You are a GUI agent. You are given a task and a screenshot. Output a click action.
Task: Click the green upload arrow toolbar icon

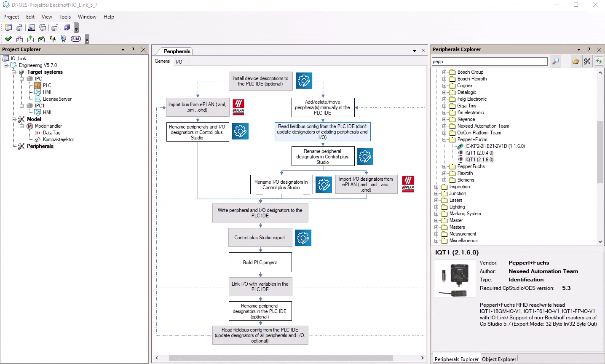pyautogui.click(x=30, y=39)
